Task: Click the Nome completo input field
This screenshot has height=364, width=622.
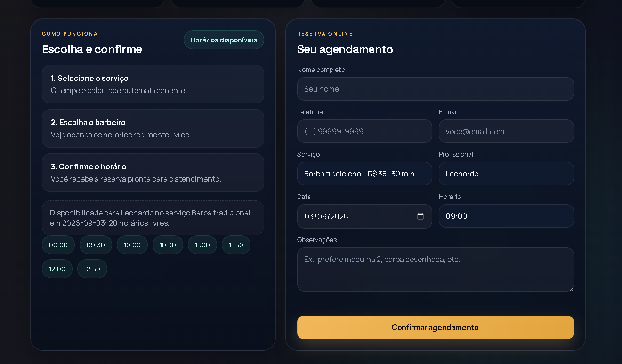Action: 435,89
